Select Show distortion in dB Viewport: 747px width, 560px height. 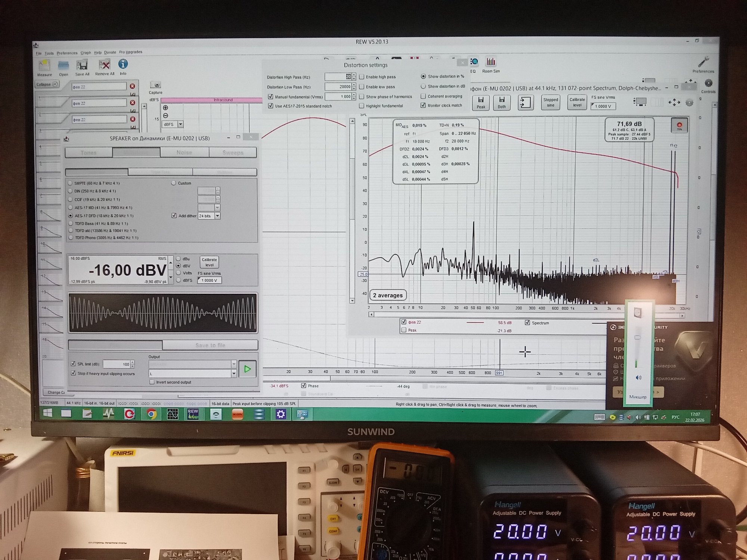tap(423, 86)
